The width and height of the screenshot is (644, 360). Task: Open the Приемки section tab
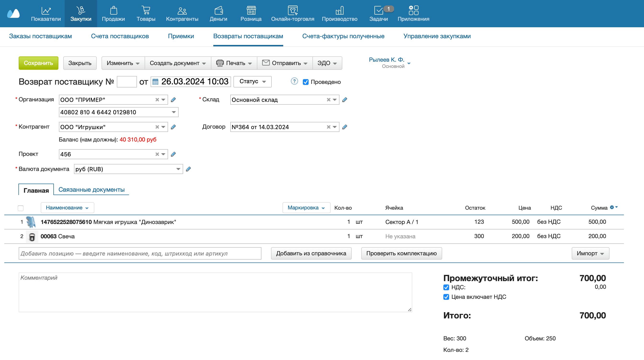(x=181, y=36)
